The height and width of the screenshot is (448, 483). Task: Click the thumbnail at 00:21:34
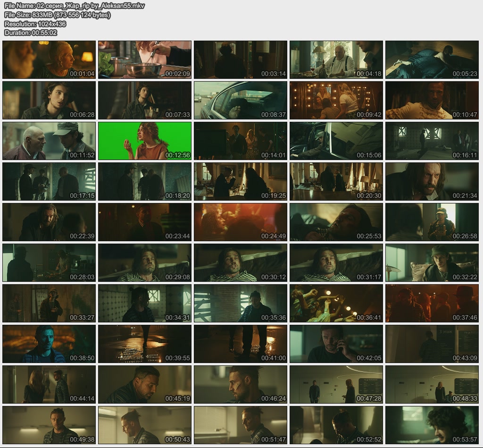coord(432,182)
